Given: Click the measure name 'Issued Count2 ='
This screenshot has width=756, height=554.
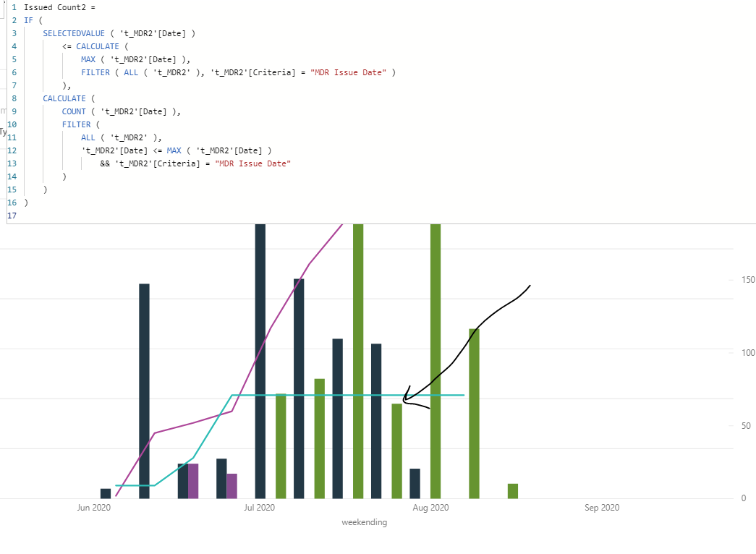Looking at the screenshot, I should coord(59,7).
